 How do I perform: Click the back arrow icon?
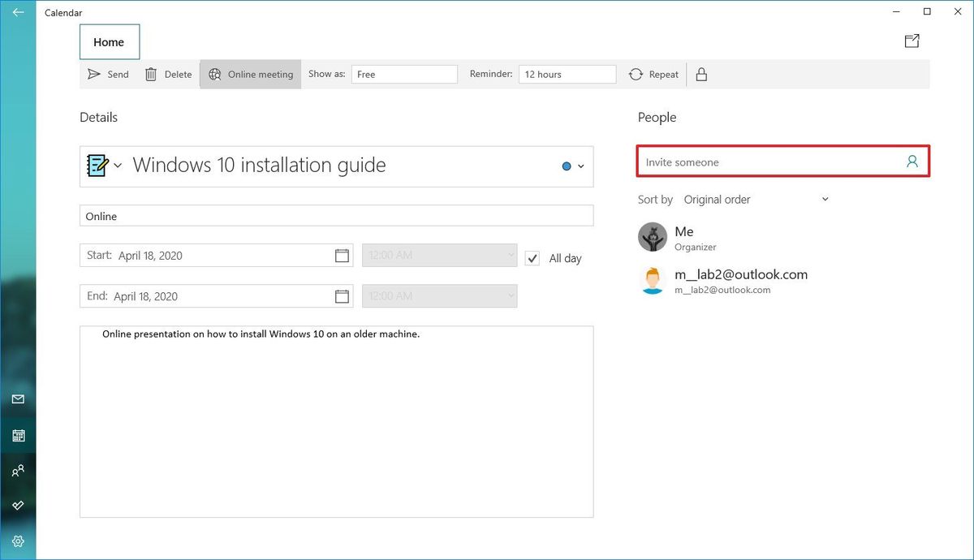[18, 13]
